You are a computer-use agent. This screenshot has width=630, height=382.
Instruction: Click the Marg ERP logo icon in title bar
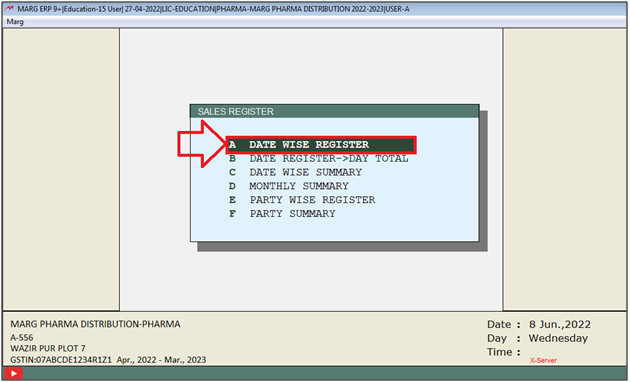9,8
